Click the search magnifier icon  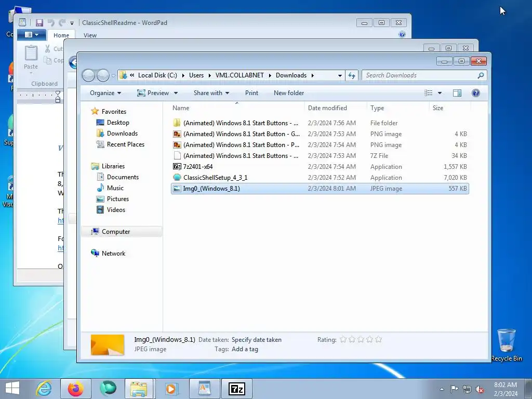point(481,75)
